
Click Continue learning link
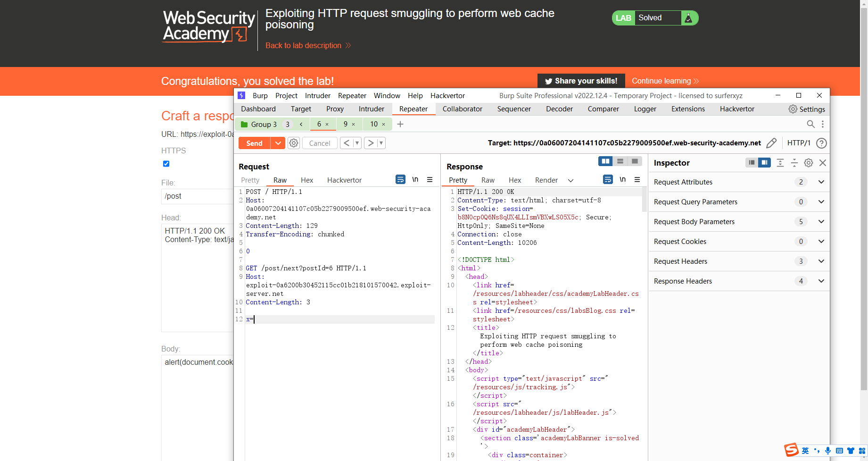coord(665,81)
